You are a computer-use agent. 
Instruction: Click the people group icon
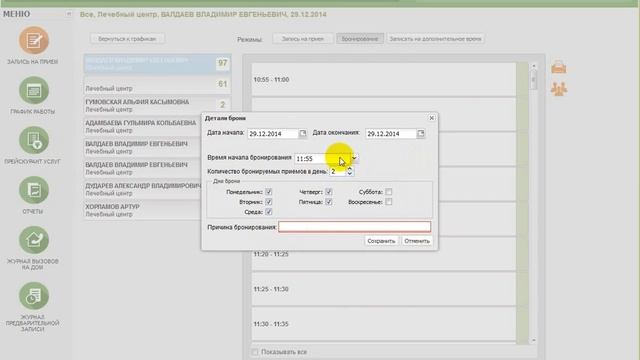click(558, 89)
